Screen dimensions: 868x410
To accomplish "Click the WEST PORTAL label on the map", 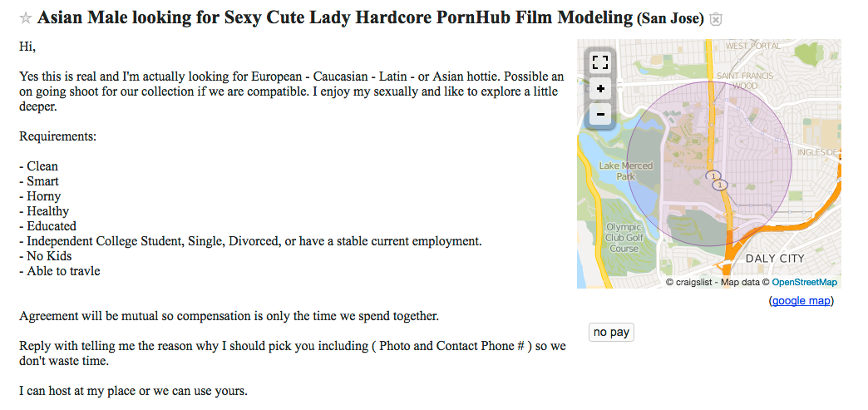I will pyautogui.click(x=753, y=46).
